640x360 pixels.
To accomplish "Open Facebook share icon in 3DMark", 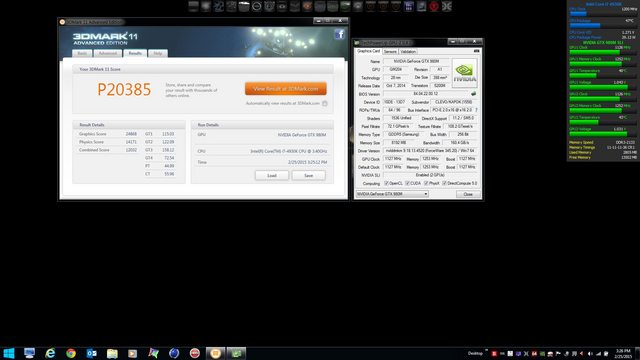I will coord(340,34).
